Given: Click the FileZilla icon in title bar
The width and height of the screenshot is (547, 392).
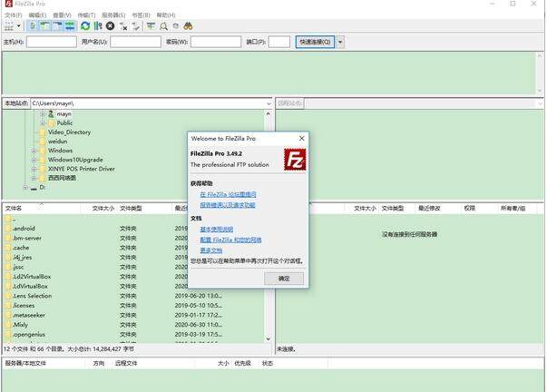Looking at the screenshot, I should pos(9,4).
